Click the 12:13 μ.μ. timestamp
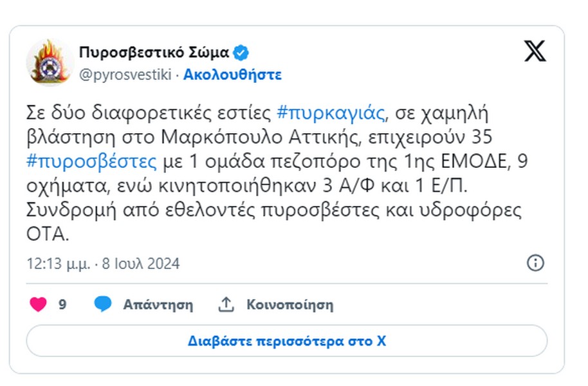This screenshot has width=588, height=386. click(x=59, y=264)
